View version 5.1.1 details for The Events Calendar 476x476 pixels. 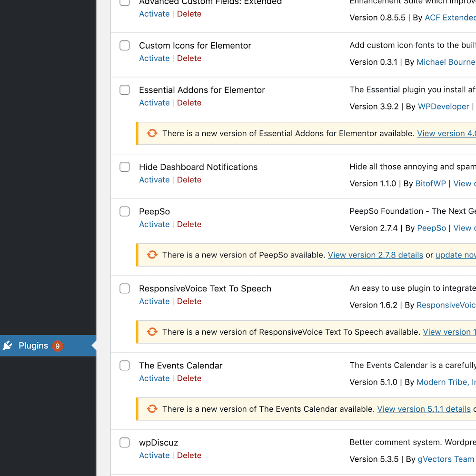[424, 408]
